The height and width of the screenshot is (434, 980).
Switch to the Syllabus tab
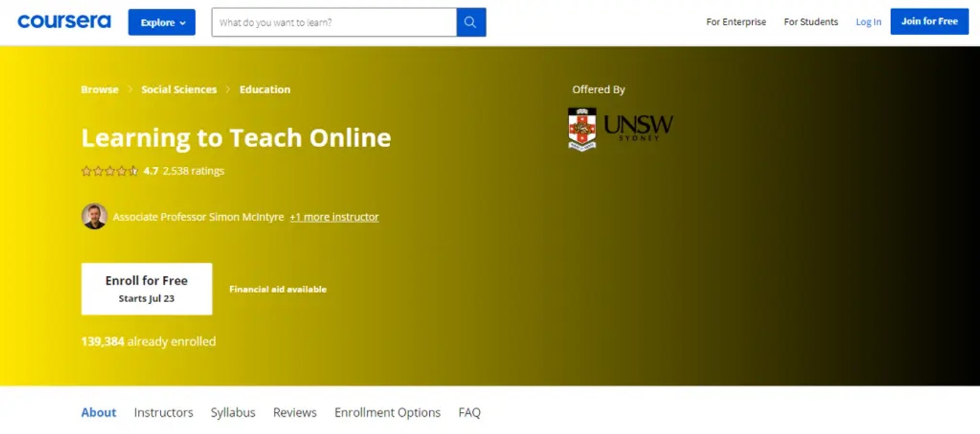tap(233, 413)
